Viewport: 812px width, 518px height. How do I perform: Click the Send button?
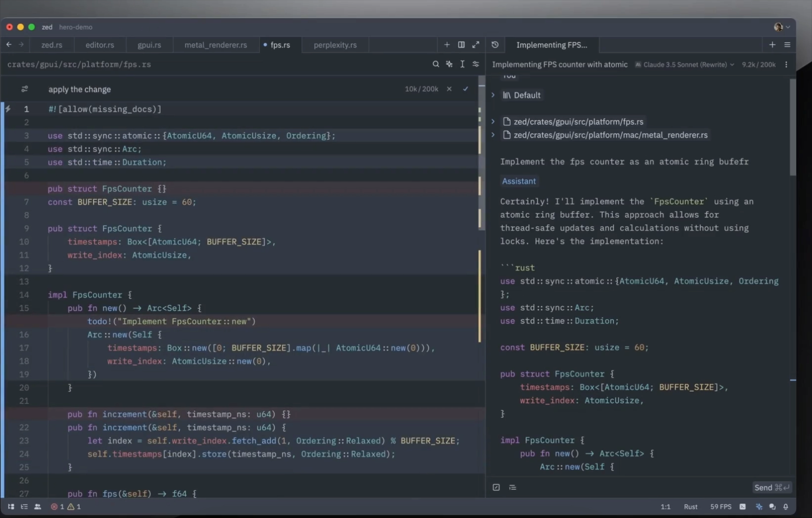point(771,487)
